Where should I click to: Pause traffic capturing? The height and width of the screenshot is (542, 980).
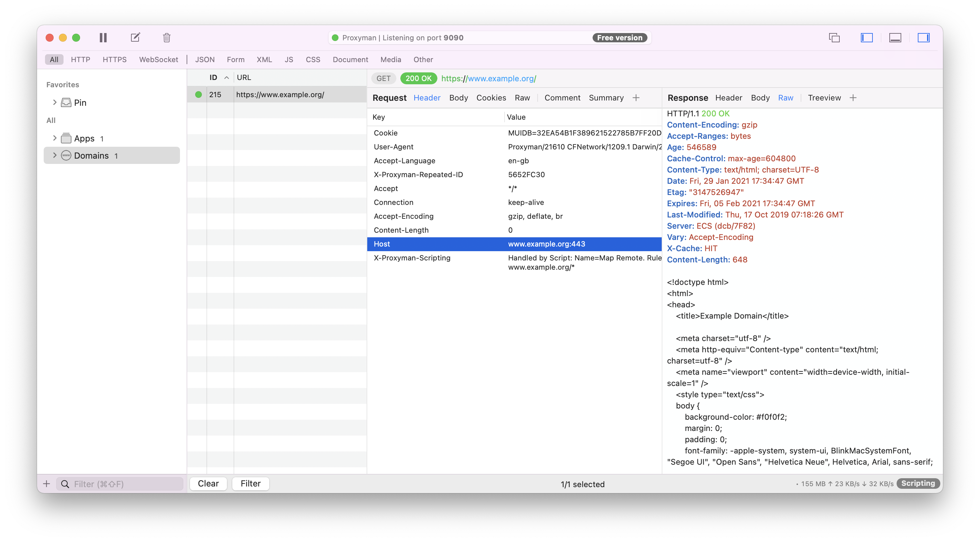(103, 37)
